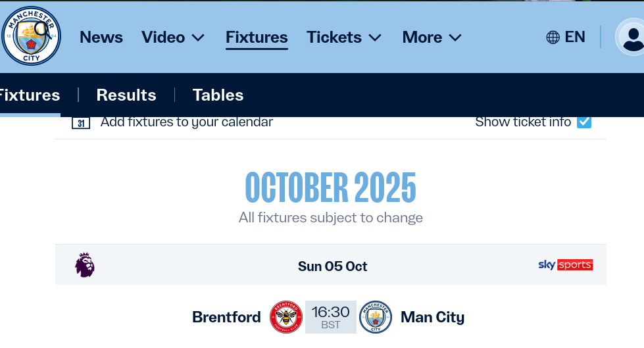The height and width of the screenshot is (348, 644).
Task: Click the 16:30 BST kickoff time box
Action: point(331,317)
